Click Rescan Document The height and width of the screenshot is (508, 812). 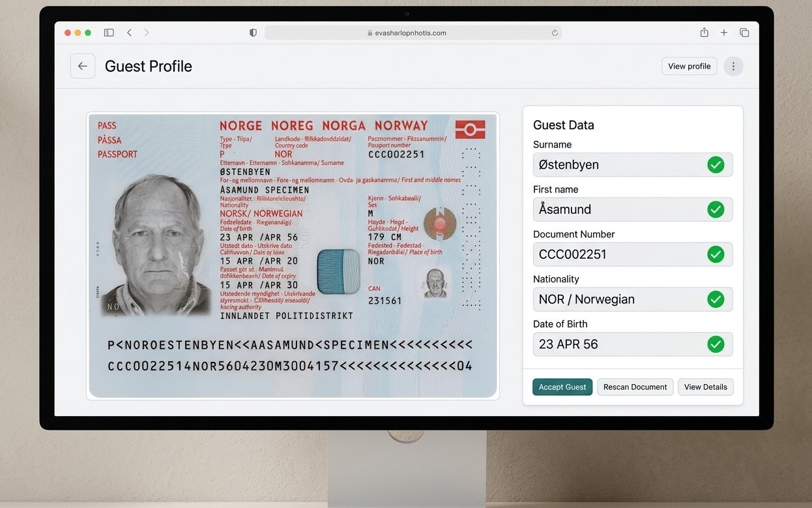point(635,387)
